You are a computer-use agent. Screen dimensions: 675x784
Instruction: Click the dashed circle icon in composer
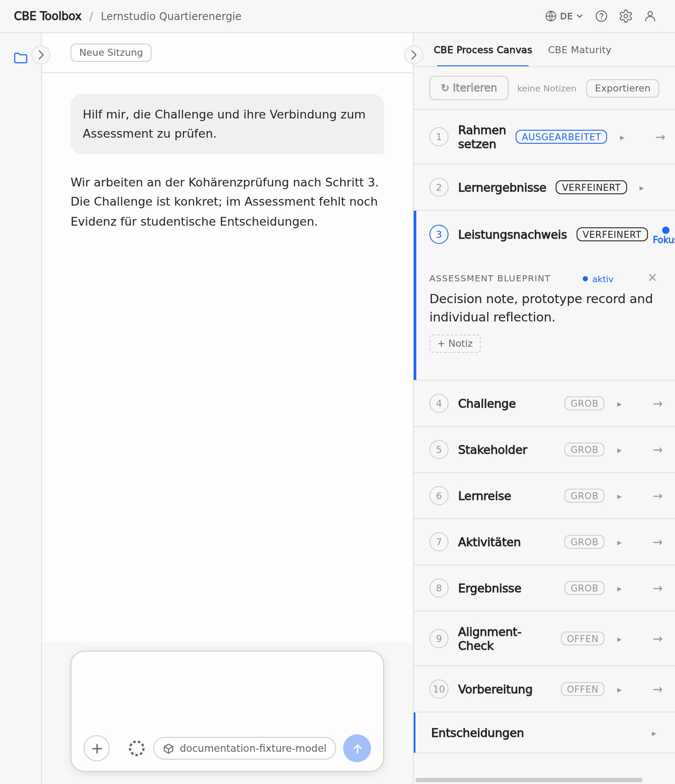137,748
